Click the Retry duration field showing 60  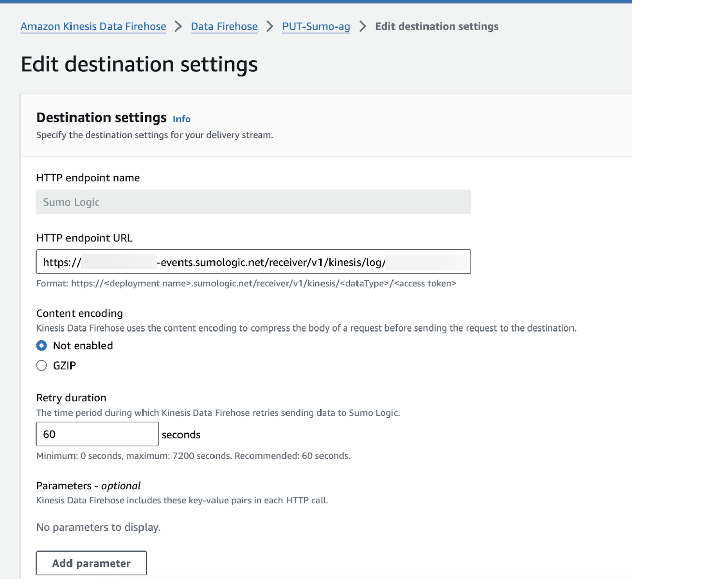click(x=96, y=434)
